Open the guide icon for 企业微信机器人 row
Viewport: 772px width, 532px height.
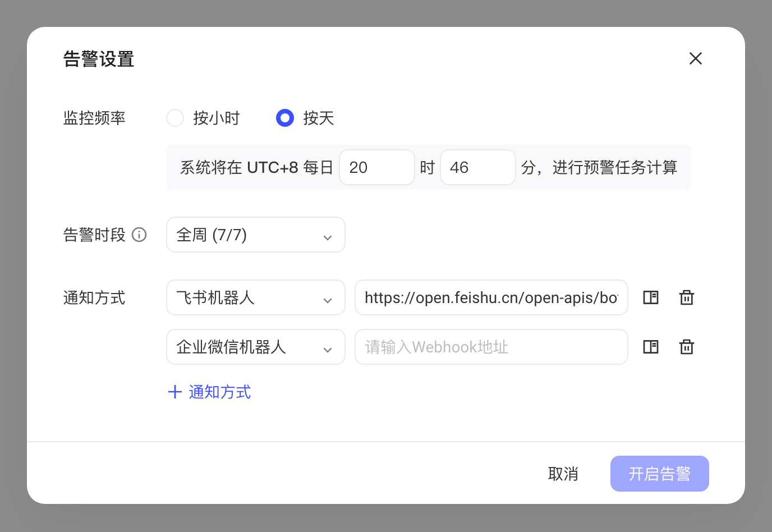pyautogui.click(x=651, y=347)
